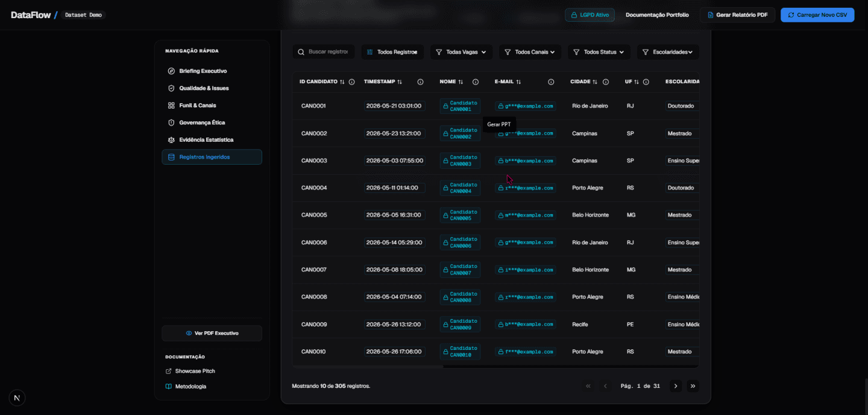This screenshot has height=415, width=868.
Task: Click Doutorado cell in CAN0001 row
Action: [681, 106]
